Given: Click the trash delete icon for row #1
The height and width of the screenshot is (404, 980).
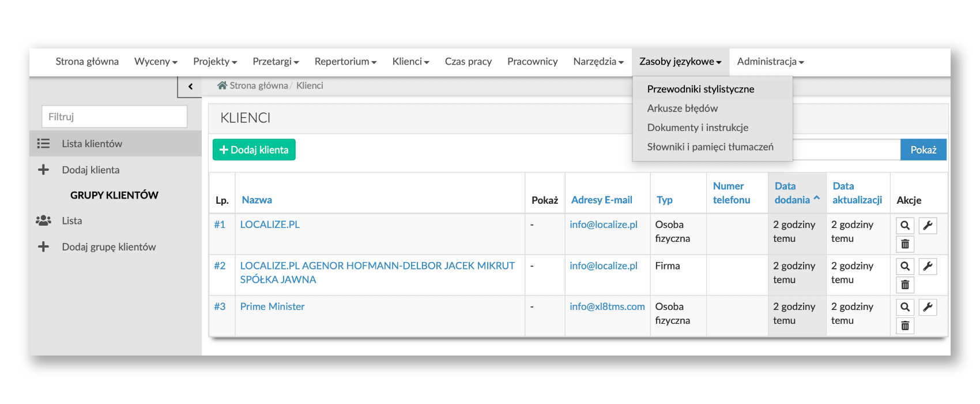Looking at the screenshot, I should 905,244.
